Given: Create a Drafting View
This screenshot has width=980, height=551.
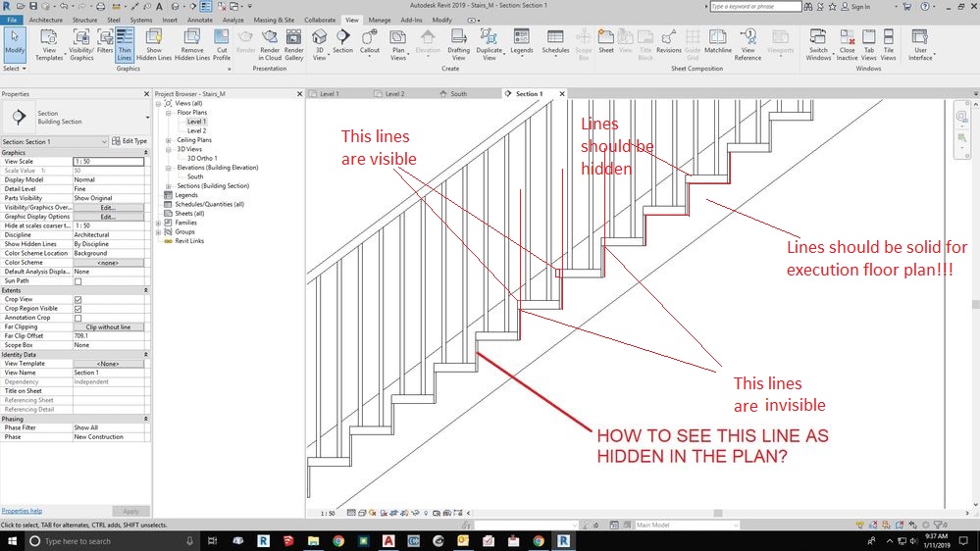Looking at the screenshot, I should (458, 44).
